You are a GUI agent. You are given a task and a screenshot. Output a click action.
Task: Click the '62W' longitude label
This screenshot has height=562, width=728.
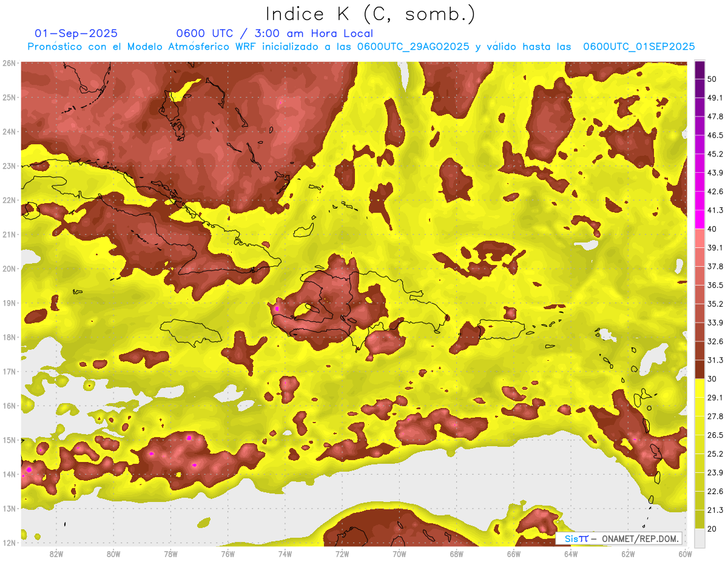(x=629, y=554)
